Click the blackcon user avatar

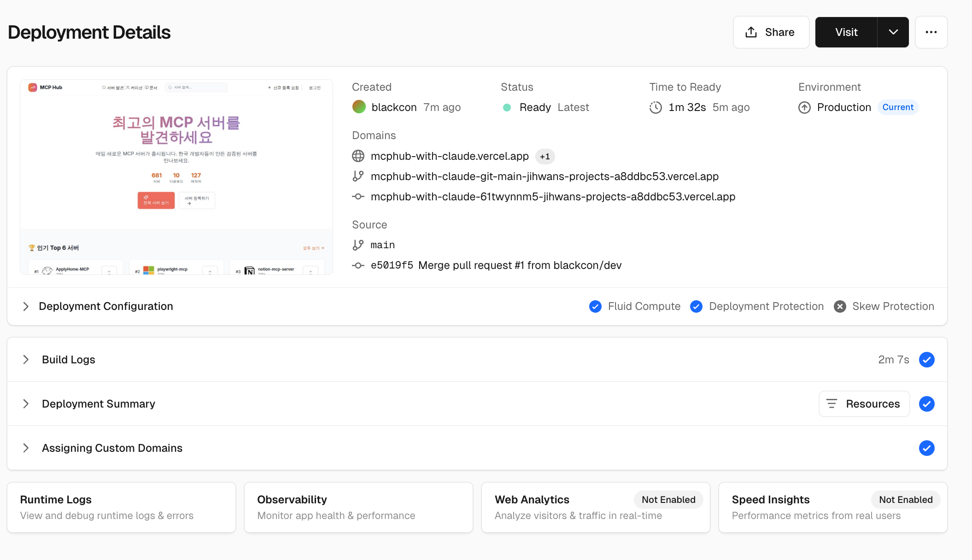[x=359, y=107]
